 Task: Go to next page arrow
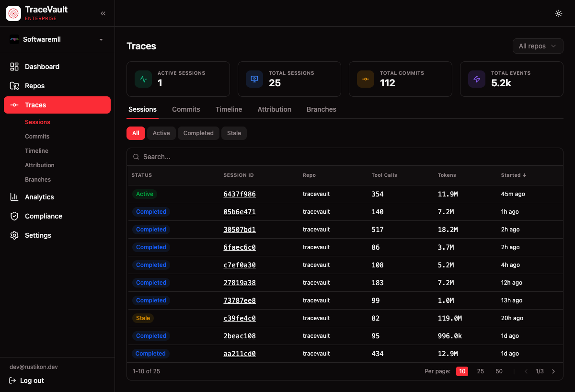point(553,371)
